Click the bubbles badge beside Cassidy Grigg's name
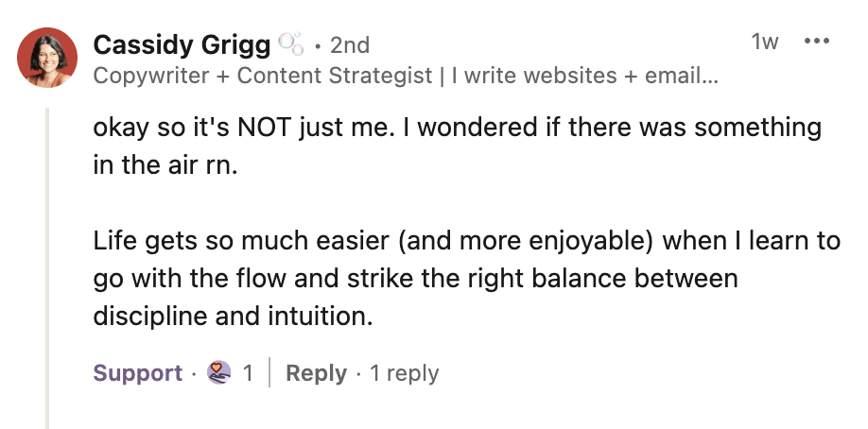Viewport: 868px width, 429px height. coord(291,43)
